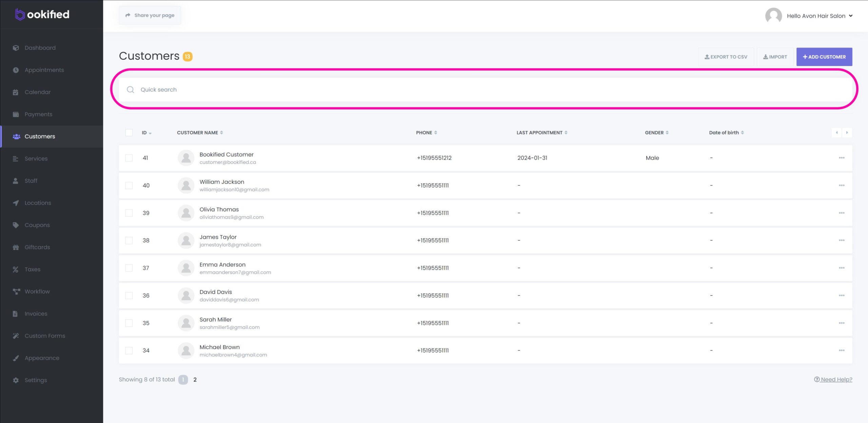Click the 2024-01-31 last appointment cell
This screenshot has height=423, width=868.
(x=532, y=158)
